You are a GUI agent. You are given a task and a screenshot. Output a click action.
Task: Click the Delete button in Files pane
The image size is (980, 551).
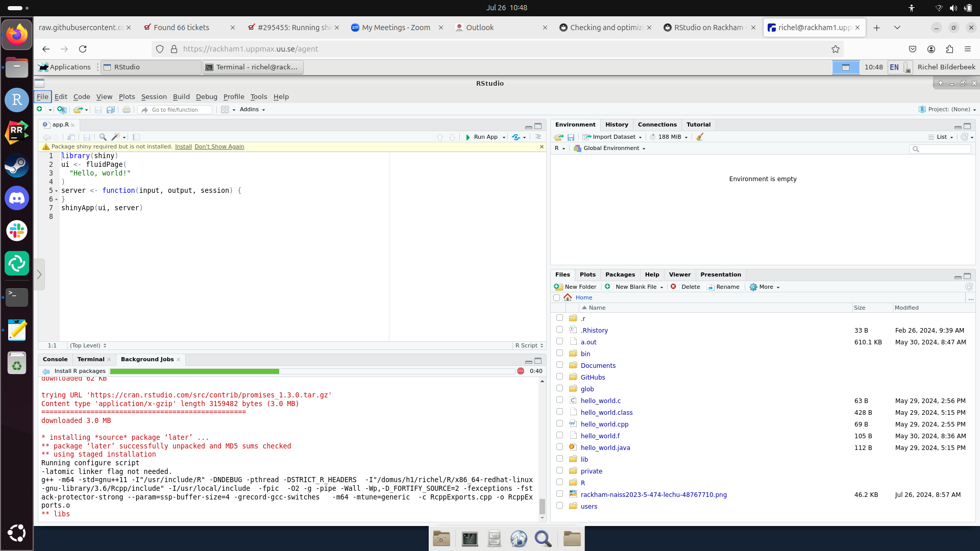pyautogui.click(x=685, y=287)
